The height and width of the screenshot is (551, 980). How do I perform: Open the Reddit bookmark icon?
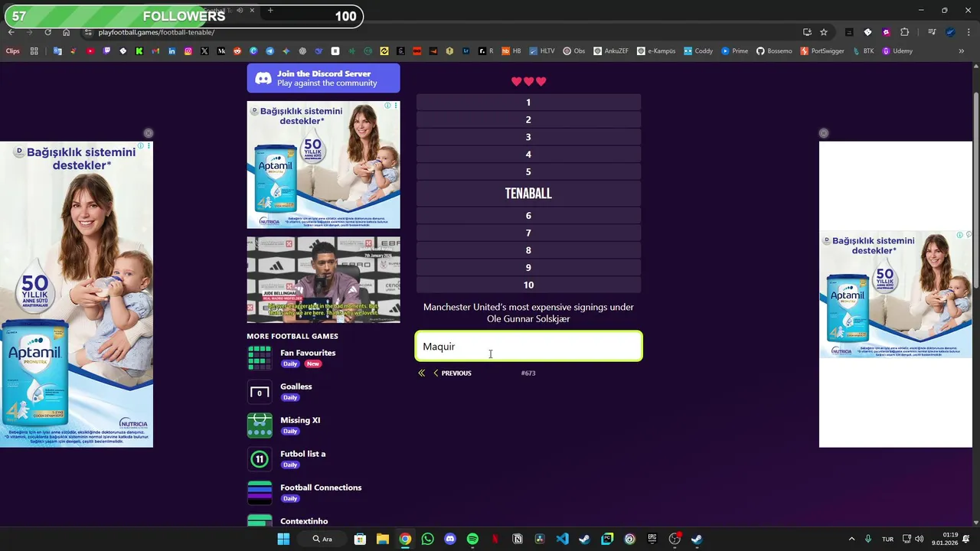[x=237, y=51]
